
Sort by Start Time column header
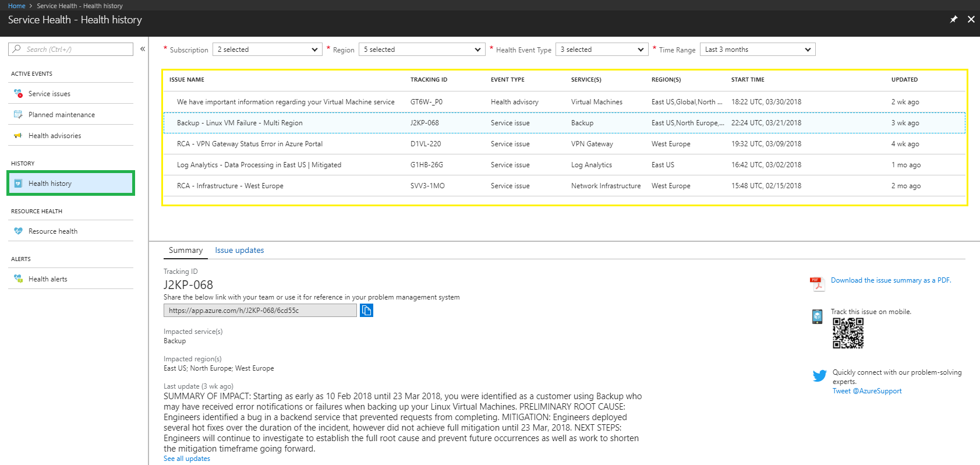click(748, 80)
